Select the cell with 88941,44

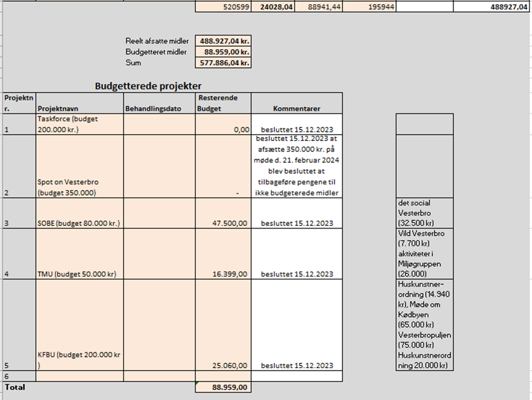318,7
